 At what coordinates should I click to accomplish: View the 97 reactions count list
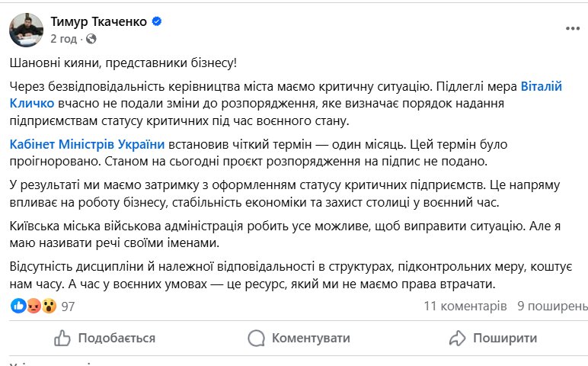click(68, 307)
